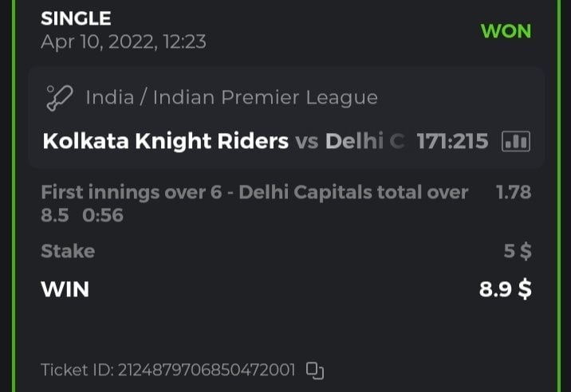This screenshot has height=392, width=571.
Task: Click the WIN label
Action: tap(65, 289)
